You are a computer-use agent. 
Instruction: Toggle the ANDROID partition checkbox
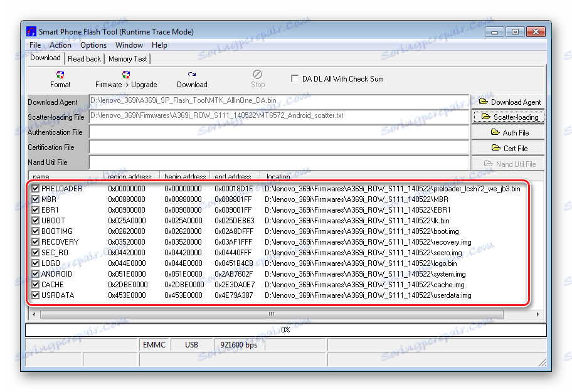tap(35, 274)
